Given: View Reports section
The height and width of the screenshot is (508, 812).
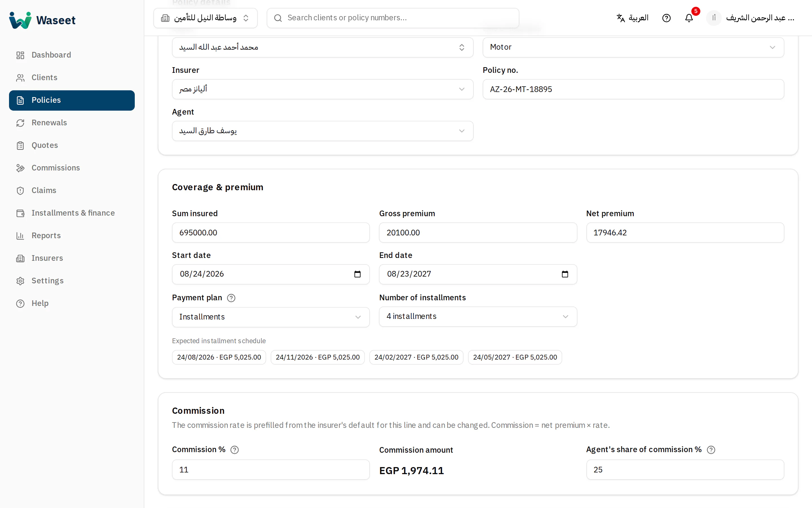Looking at the screenshot, I should click(72, 236).
